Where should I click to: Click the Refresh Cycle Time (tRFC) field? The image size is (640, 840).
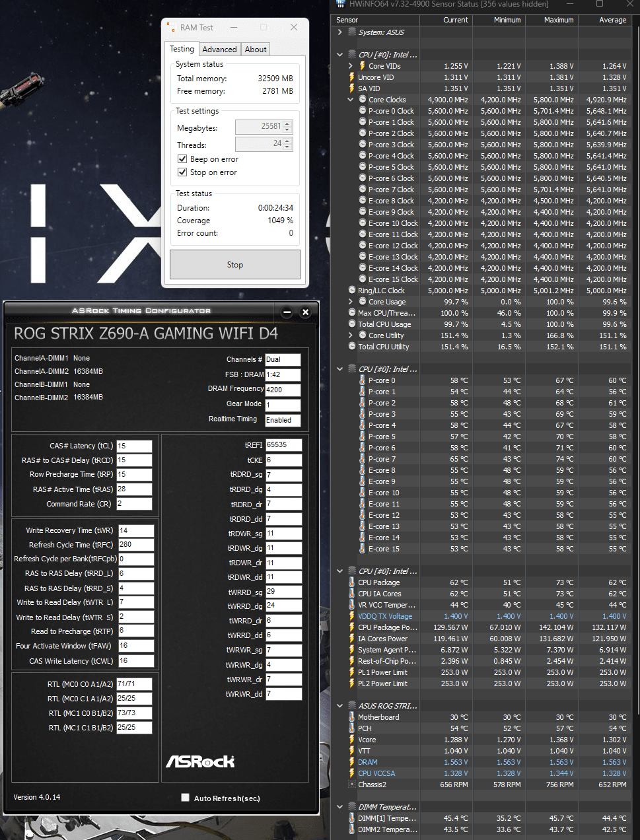click(x=136, y=545)
